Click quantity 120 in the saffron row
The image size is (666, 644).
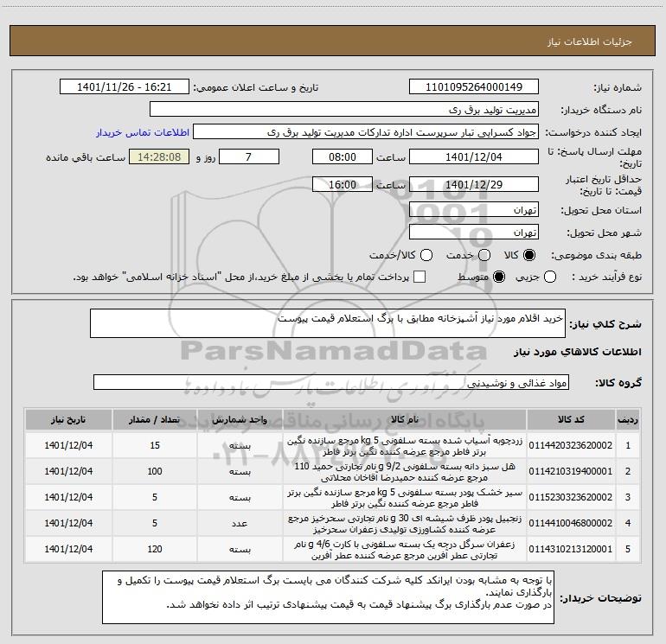pos(155,549)
